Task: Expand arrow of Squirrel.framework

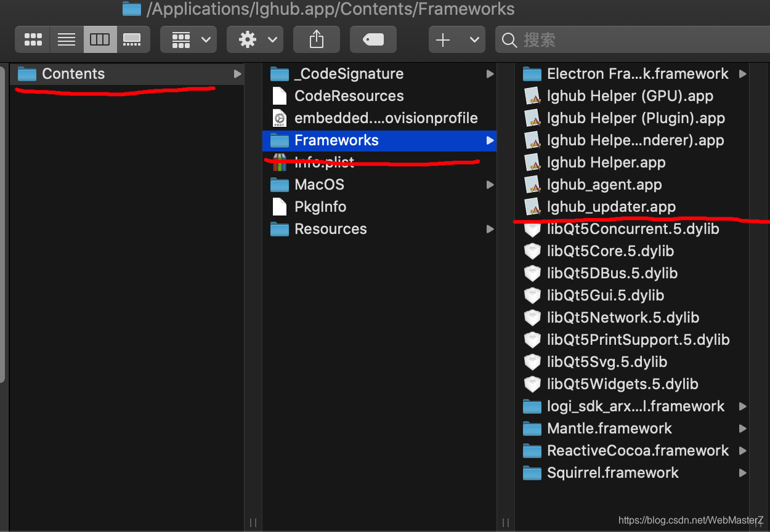Action: (x=743, y=473)
